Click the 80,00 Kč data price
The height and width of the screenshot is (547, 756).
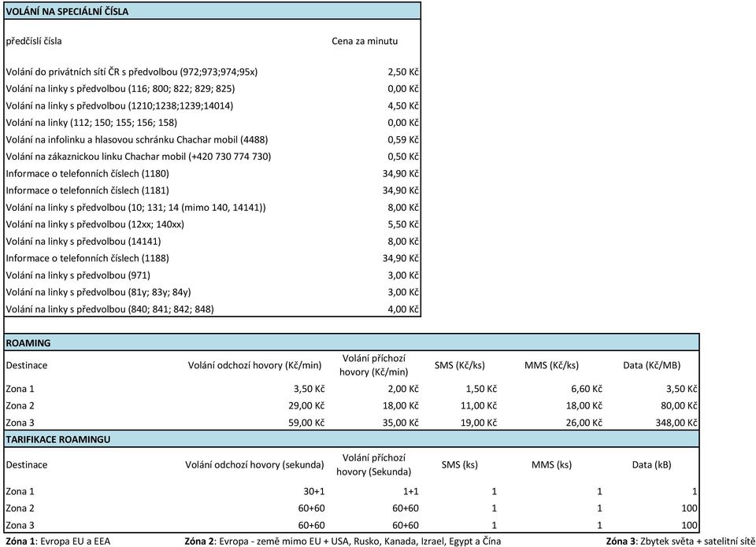(x=679, y=406)
